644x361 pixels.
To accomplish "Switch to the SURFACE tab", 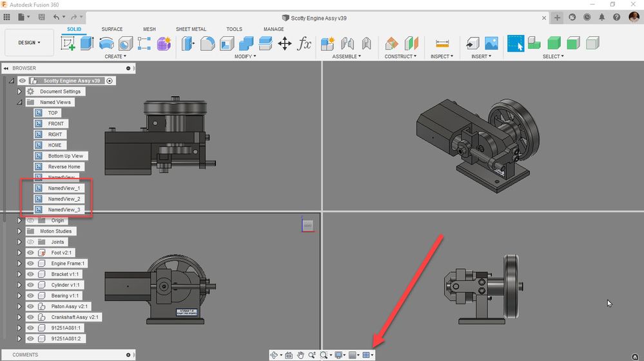I will click(x=112, y=29).
